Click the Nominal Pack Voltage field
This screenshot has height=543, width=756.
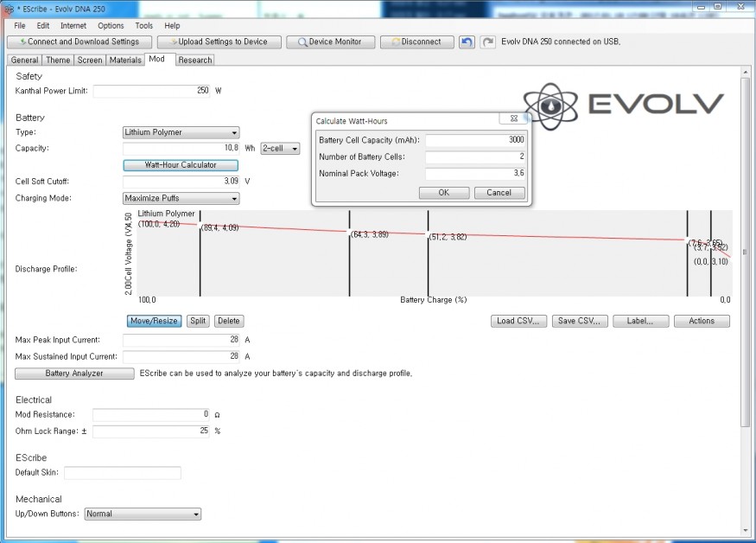(475, 173)
